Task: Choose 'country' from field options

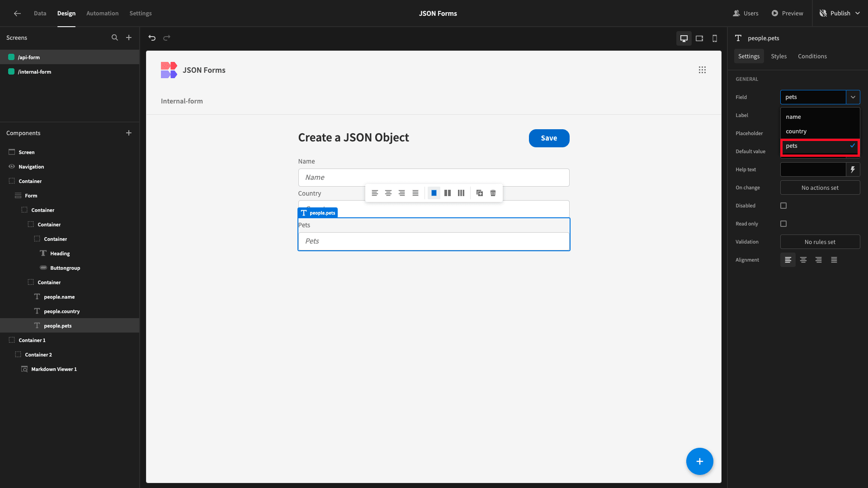Action: click(820, 131)
